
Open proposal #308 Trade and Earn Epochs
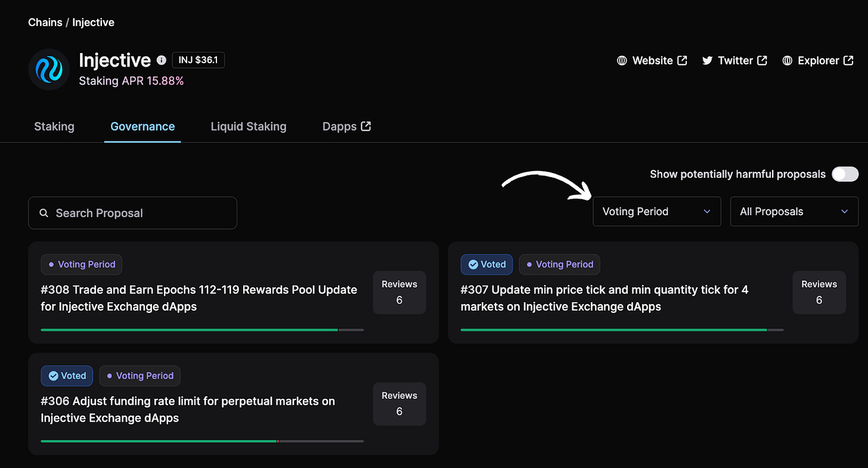pyautogui.click(x=199, y=298)
